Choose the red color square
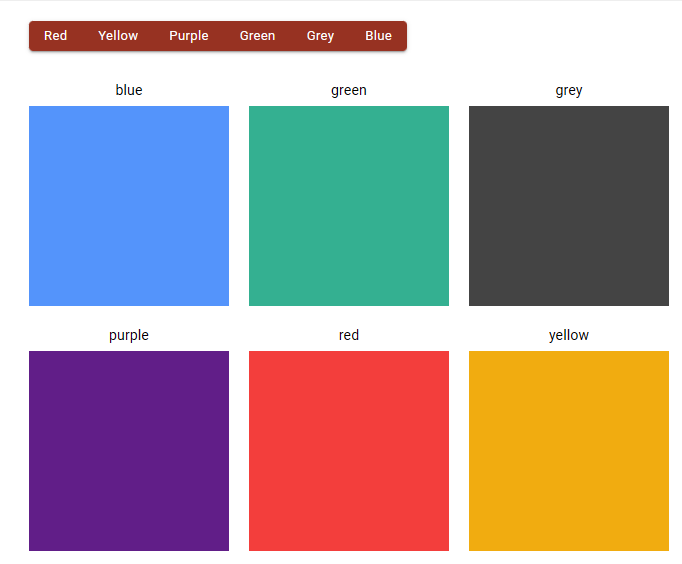Image resolution: width=682 pixels, height=564 pixels. coord(349,451)
